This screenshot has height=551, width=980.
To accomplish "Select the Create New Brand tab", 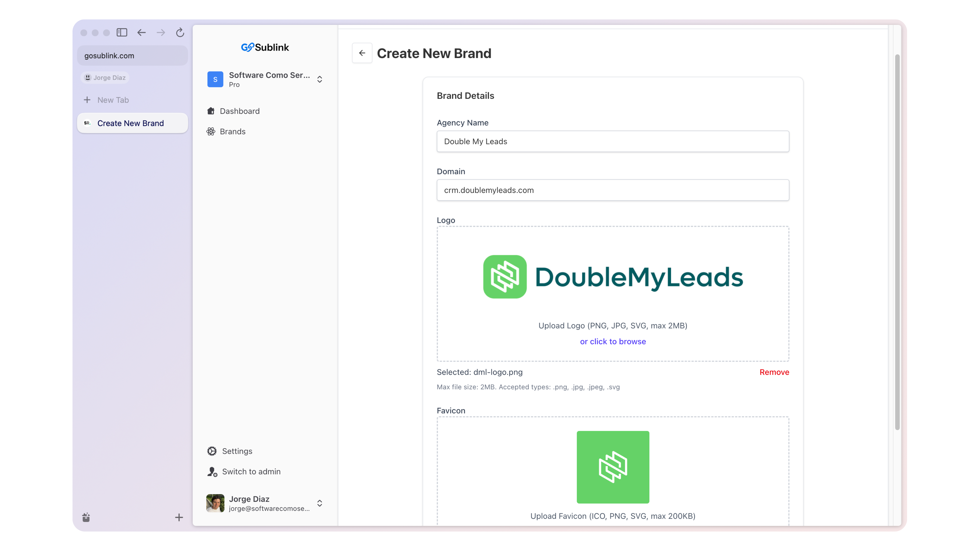I will point(132,123).
